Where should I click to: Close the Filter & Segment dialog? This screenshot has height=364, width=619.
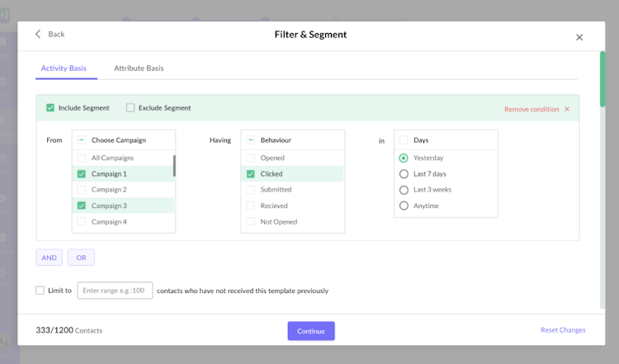579,37
